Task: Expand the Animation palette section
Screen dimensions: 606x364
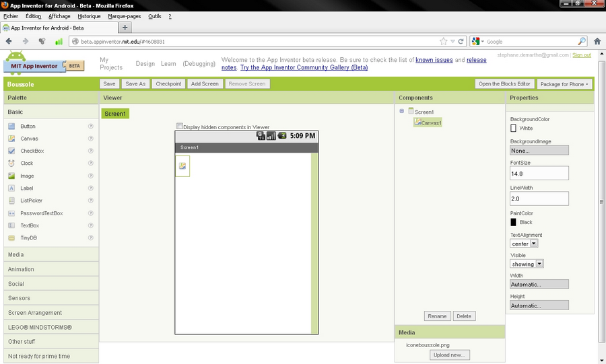Action: point(51,269)
